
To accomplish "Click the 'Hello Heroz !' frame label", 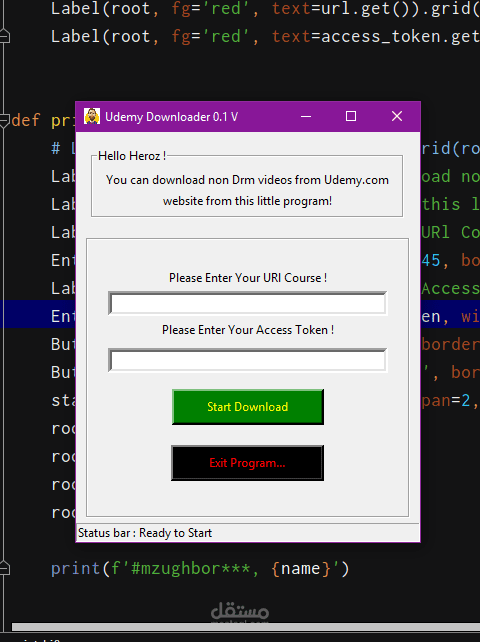I will [x=132, y=156].
